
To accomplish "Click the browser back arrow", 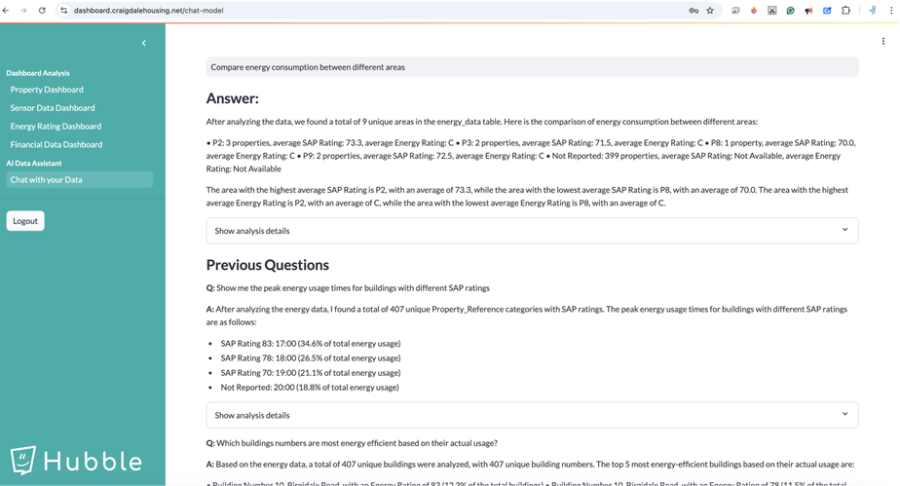I will (x=6, y=10).
